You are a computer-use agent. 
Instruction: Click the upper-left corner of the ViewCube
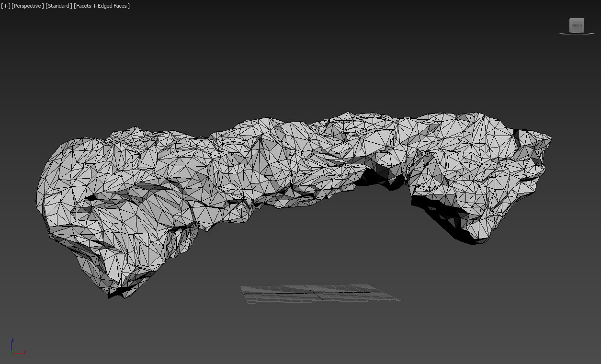[x=569, y=18]
